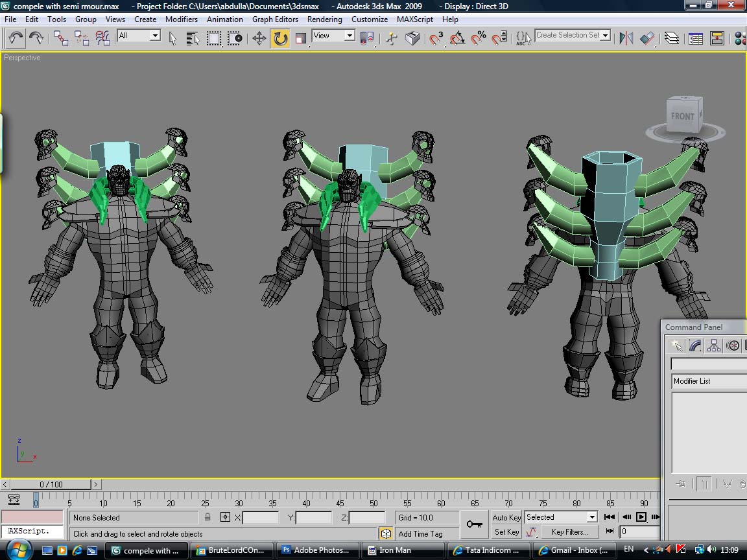Toggle Absolute/Offset transform type-in mode
The width and height of the screenshot is (747, 560).
225,517
